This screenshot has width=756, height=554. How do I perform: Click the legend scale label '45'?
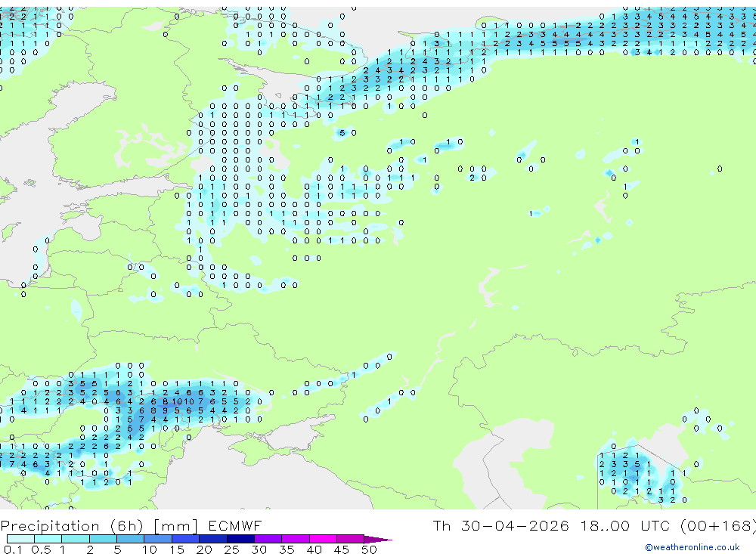click(x=342, y=549)
